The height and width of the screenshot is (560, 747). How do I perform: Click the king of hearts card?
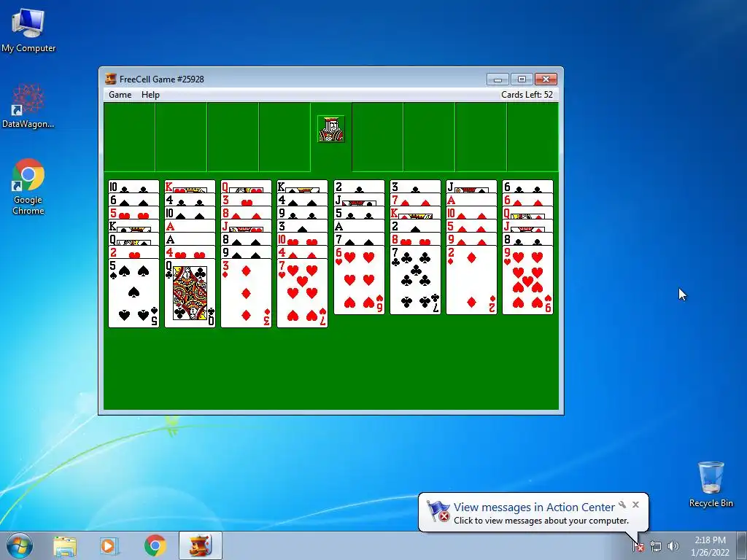[x=190, y=186]
